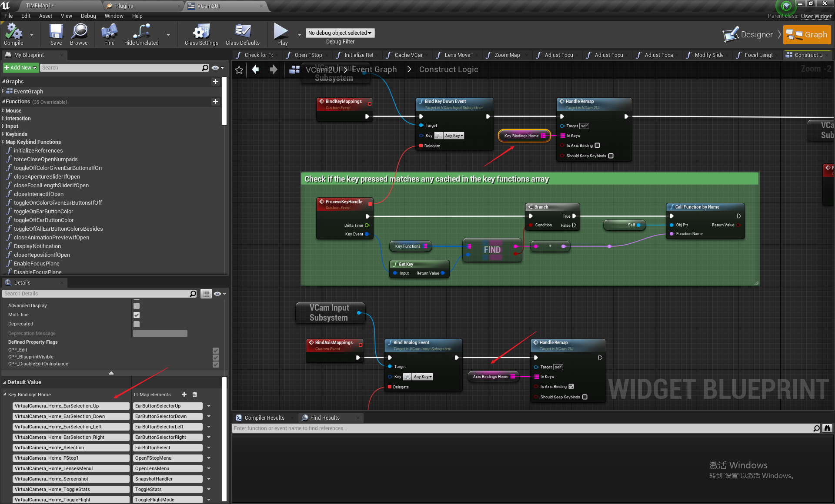Open Details property matrix grid icon
835x504 pixels.
pyautogui.click(x=206, y=294)
